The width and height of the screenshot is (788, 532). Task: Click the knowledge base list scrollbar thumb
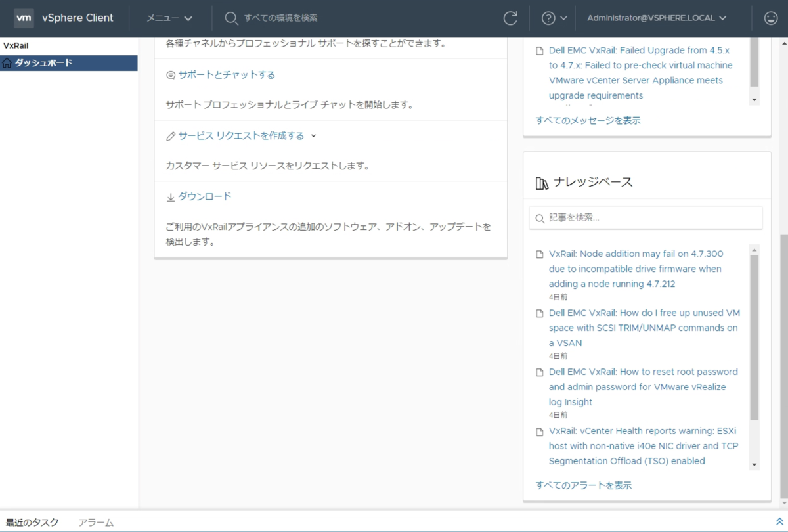click(755, 338)
